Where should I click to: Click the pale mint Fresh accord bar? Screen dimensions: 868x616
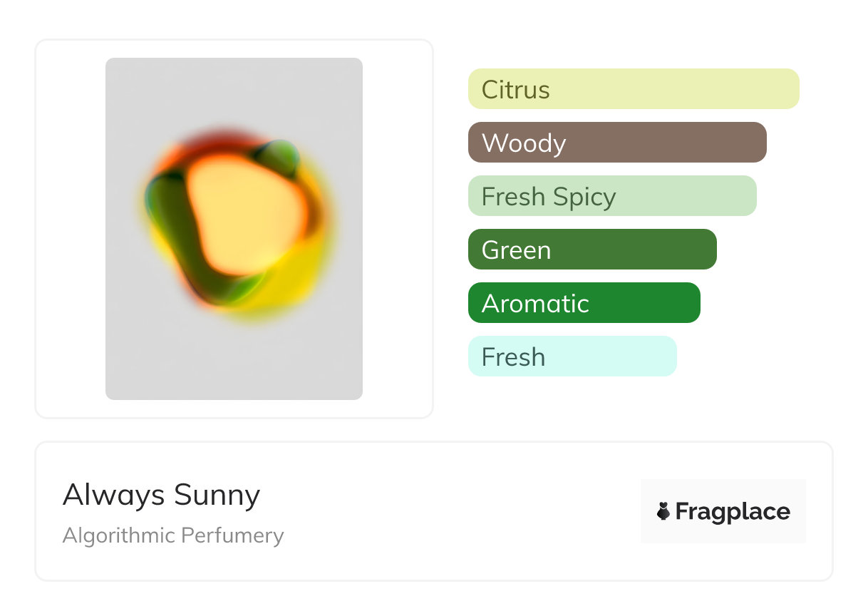(572, 356)
